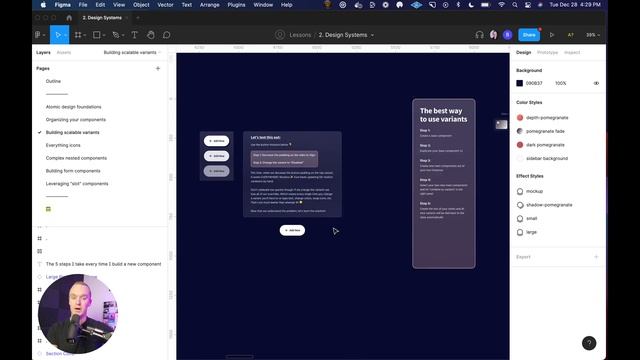
Task: Open the help question mark button
Action: pyautogui.click(x=589, y=343)
